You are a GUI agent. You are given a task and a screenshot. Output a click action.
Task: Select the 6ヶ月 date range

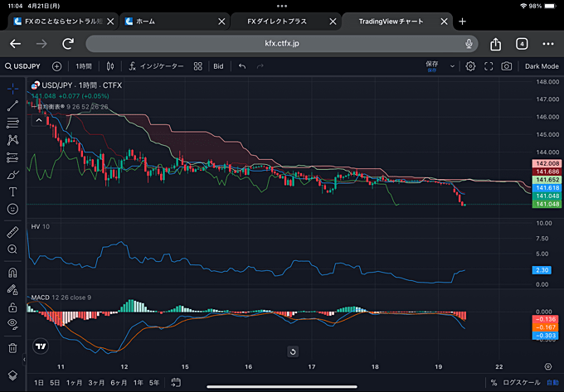[x=119, y=383]
